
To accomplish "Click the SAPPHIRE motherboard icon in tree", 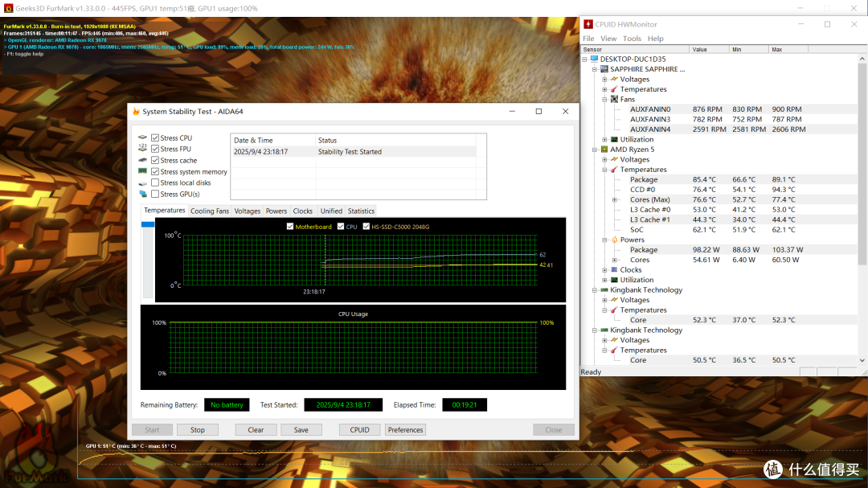I will click(604, 69).
